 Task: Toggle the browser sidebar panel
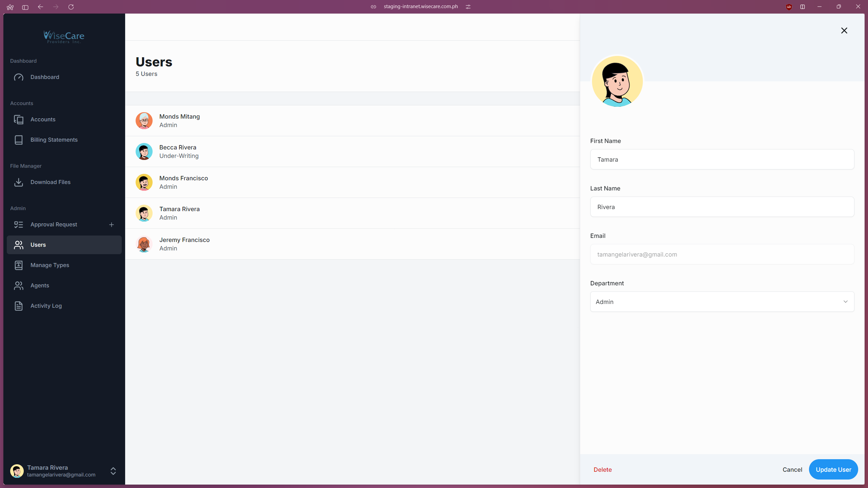(x=25, y=7)
